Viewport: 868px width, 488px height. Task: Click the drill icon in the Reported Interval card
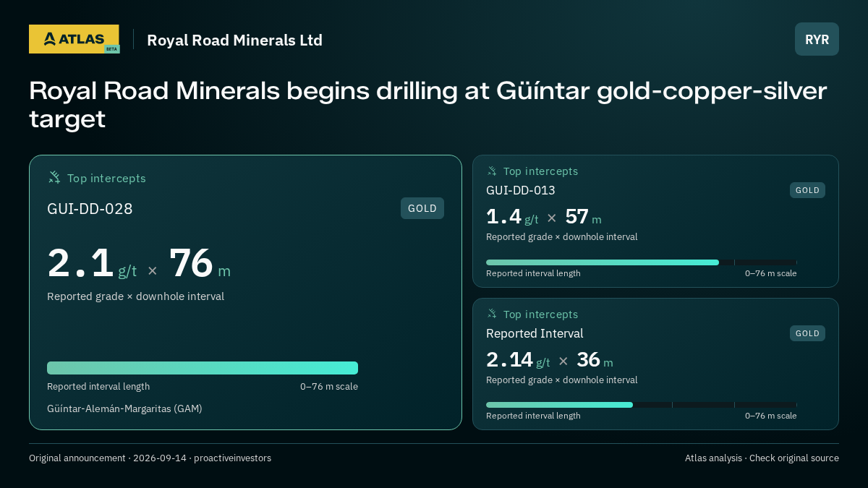492,314
